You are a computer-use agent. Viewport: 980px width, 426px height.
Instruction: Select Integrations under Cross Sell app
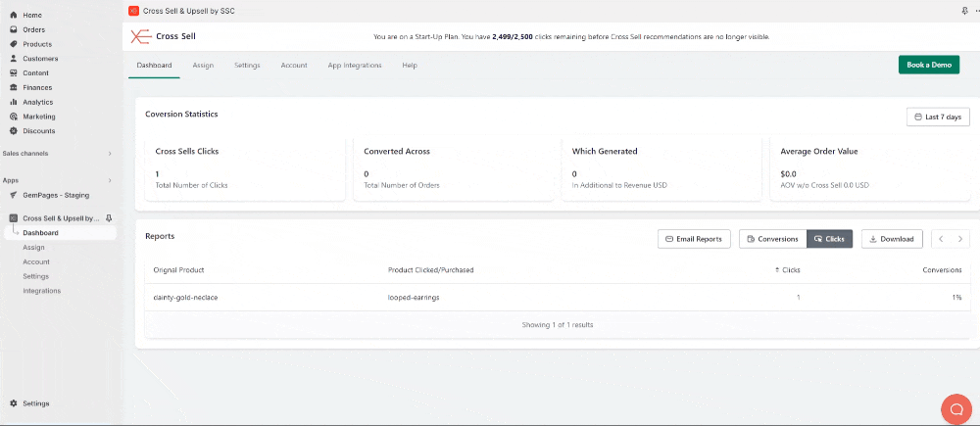[42, 291]
